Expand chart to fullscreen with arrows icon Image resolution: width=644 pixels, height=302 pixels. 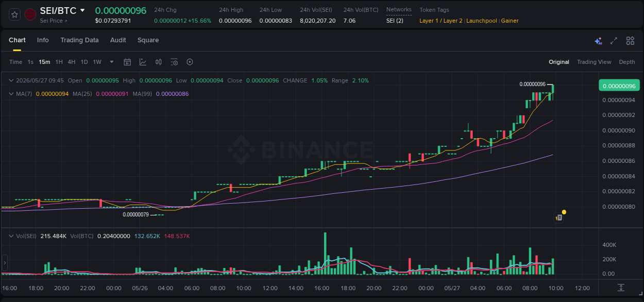(614, 41)
